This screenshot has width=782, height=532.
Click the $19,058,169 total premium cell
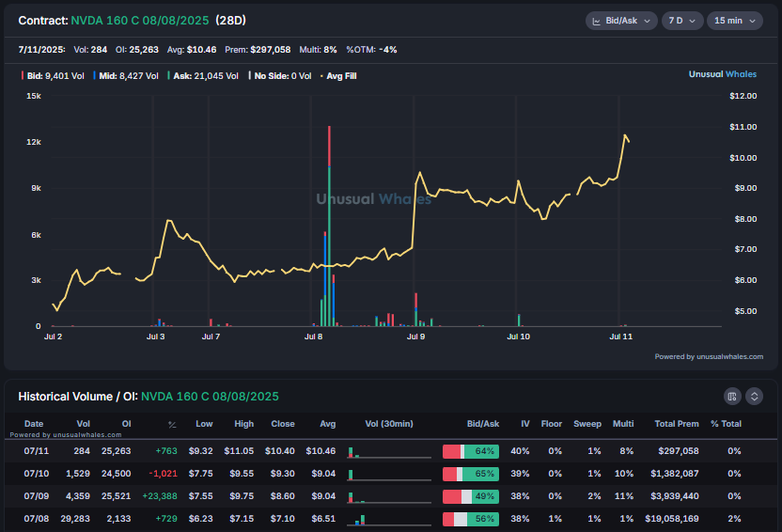tap(672, 519)
